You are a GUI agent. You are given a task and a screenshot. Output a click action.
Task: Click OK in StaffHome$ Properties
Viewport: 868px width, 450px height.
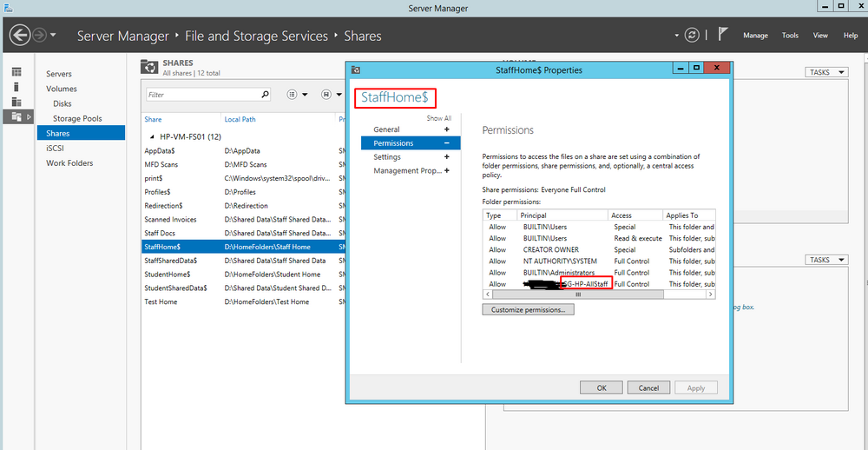(602, 388)
